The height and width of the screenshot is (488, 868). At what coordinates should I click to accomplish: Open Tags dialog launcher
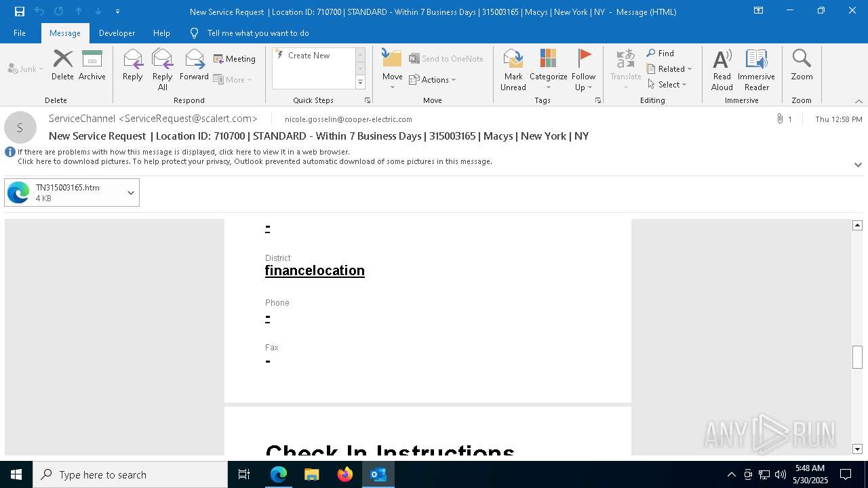coord(598,100)
